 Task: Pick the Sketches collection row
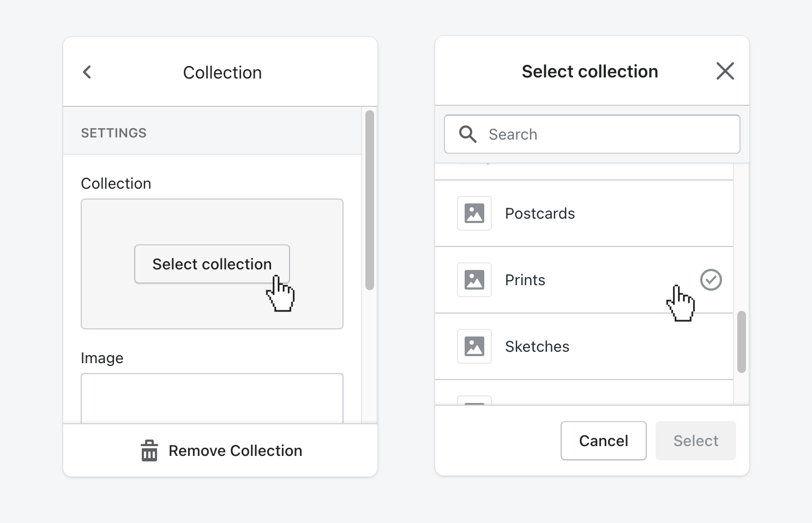(584, 346)
